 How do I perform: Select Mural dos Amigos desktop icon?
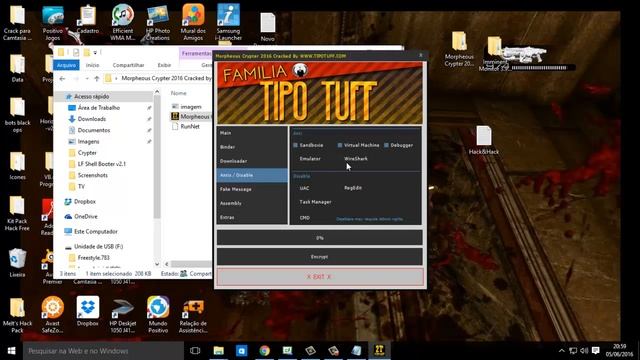(x=193, y=22)
